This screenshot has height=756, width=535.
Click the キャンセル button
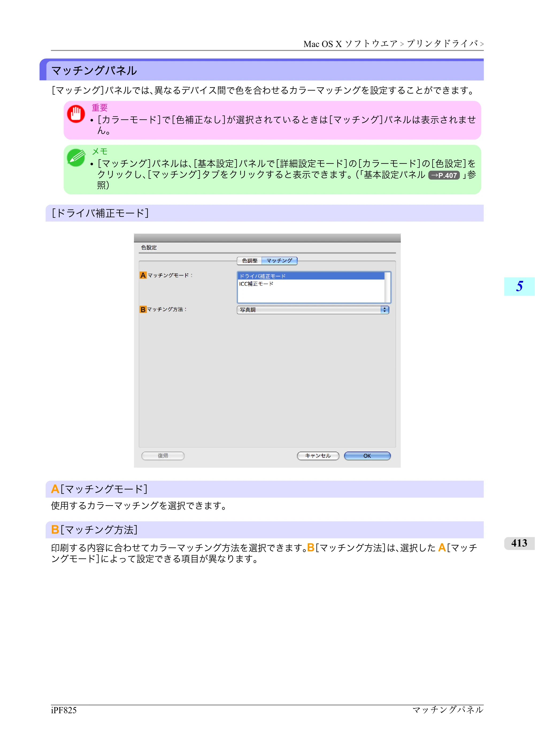tap(318, 456)
